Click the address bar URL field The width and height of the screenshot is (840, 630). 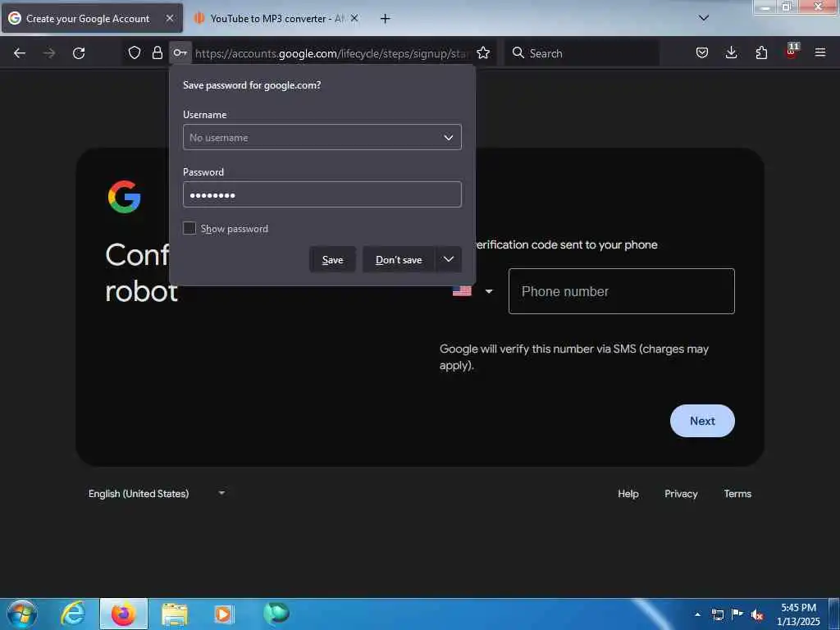coord(332,53)
